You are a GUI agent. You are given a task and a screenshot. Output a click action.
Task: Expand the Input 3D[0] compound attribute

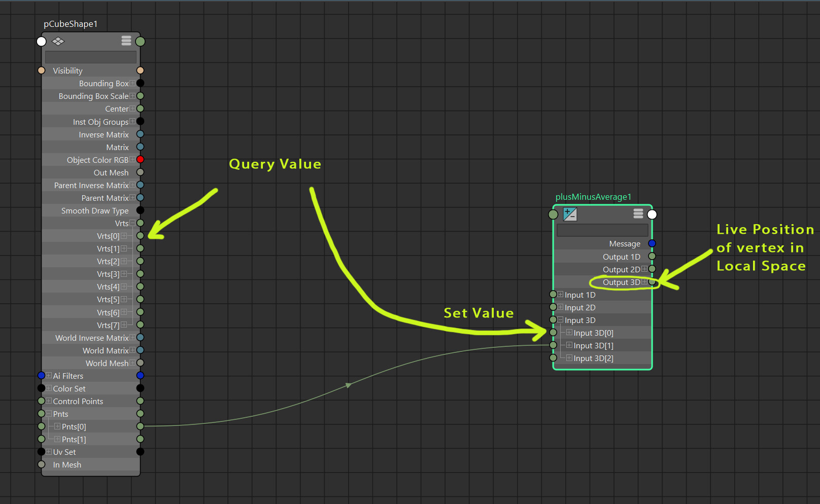coord(569,333)
